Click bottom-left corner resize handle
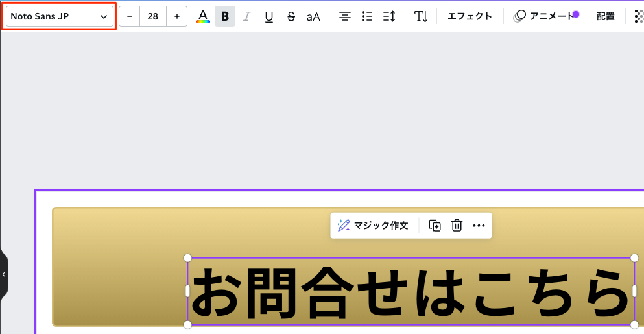The height and width of the screenshot is (334, 644). (187, 325)
